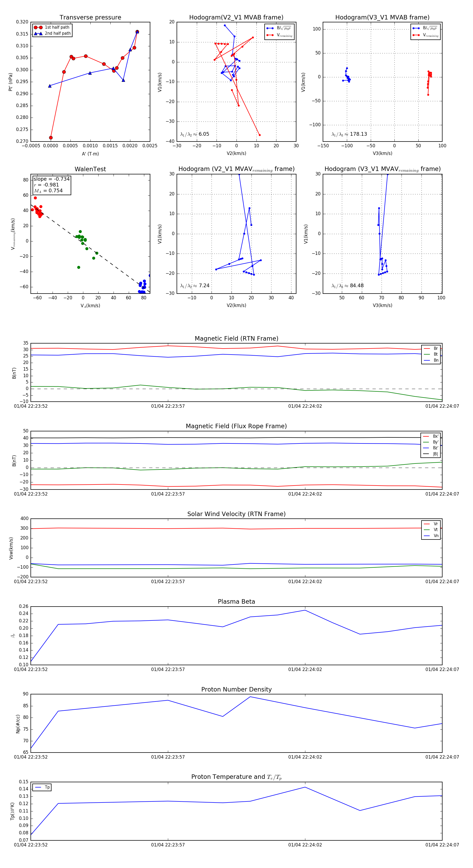Select the lowest red point in Transverse pressure
This screenshot has width=473, height=868.
click(51, 138)
